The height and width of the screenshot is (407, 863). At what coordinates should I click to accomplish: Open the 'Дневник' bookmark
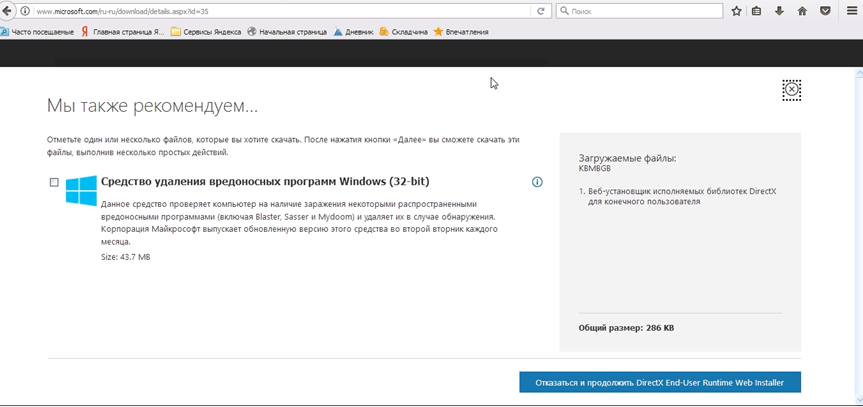click(353, 32)
